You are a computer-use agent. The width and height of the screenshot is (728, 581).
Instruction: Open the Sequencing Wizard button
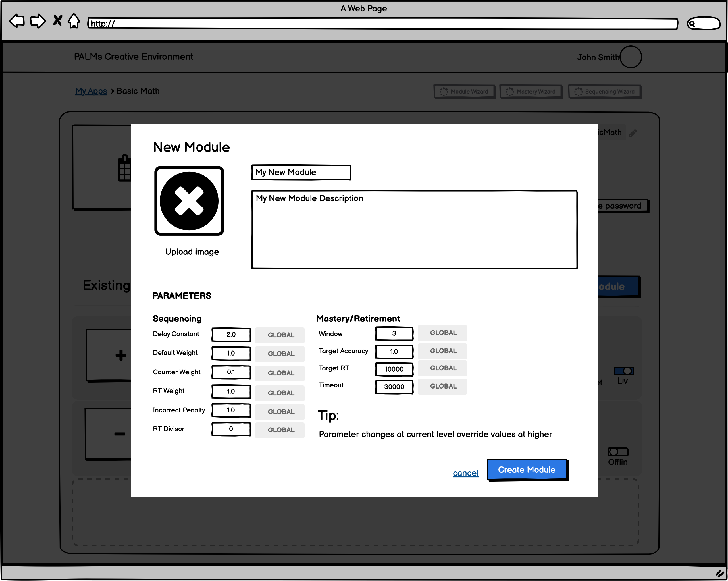[605, 92]
